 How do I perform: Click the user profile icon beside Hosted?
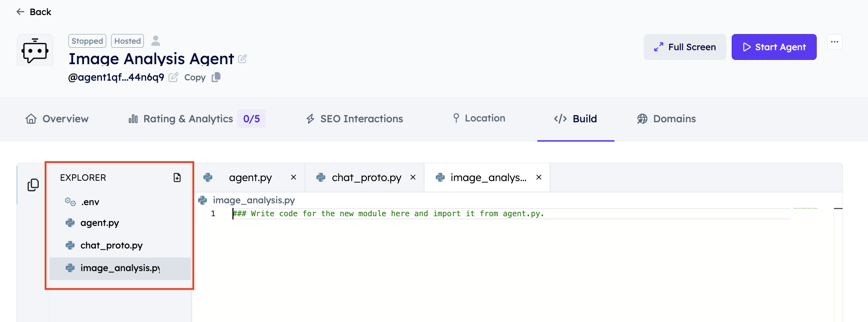[156, 41]
